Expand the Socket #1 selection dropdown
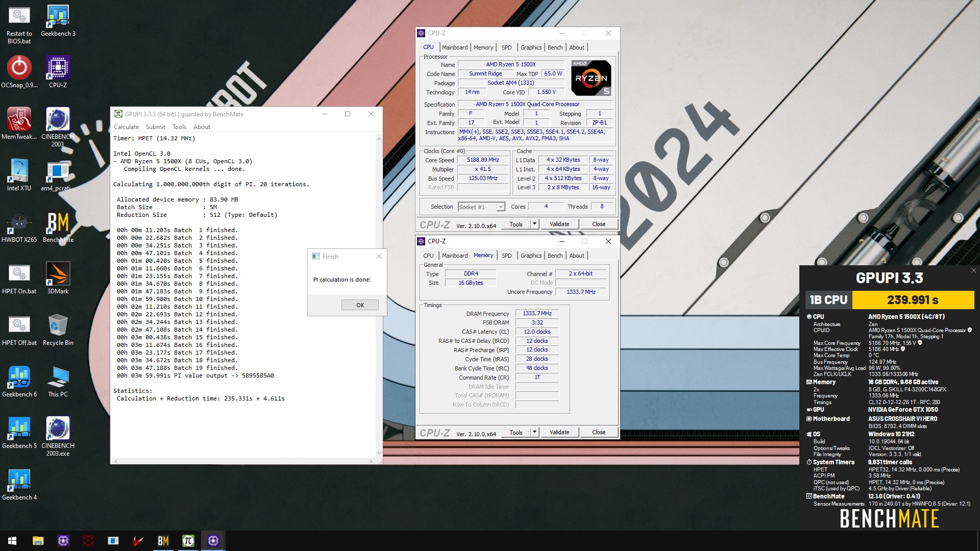The height and width of the screenshot is (551, 980). click(x=501, y=207)
